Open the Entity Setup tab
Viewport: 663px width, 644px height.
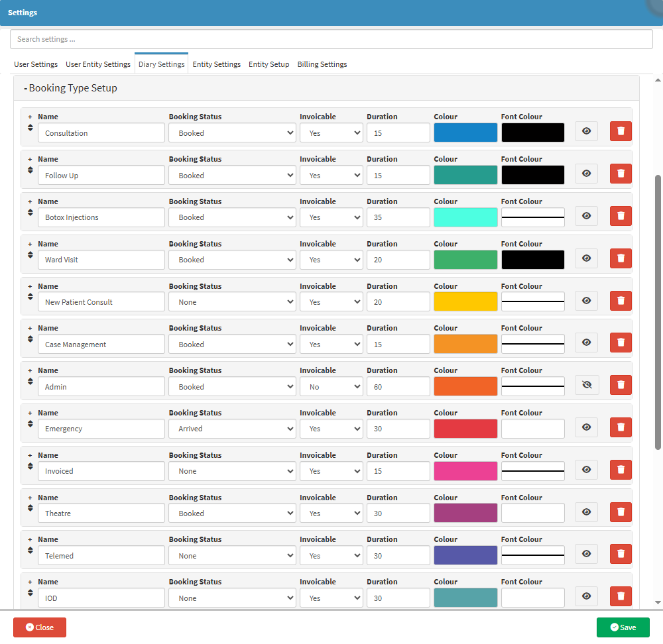tap(269, 64)
